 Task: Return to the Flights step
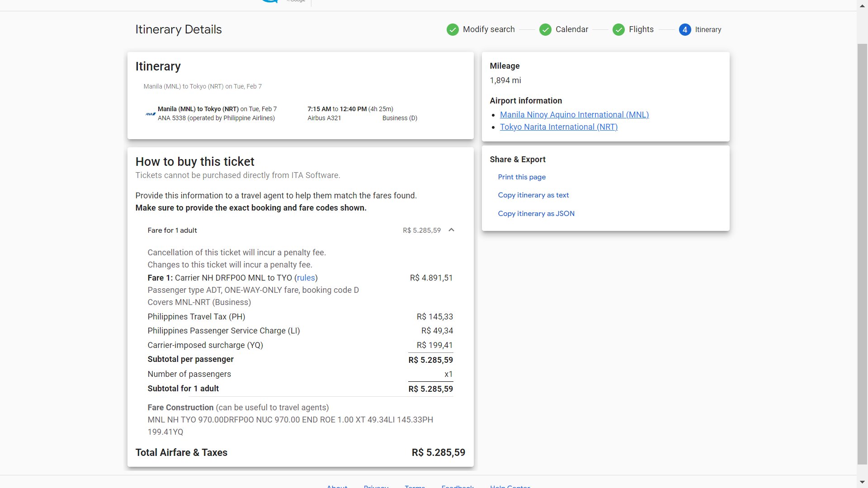(x=641, y=29)
